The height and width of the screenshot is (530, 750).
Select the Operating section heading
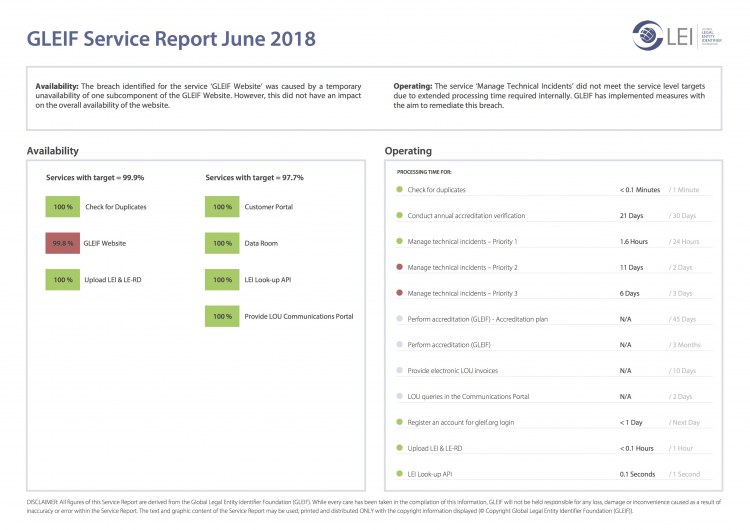coord(408,151)
